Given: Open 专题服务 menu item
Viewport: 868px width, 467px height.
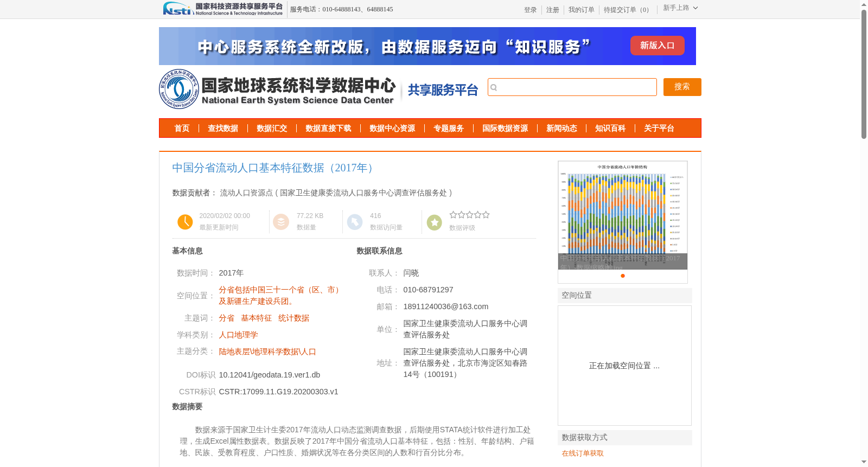Looking at the screenshot, I should (x=449, y=129).
